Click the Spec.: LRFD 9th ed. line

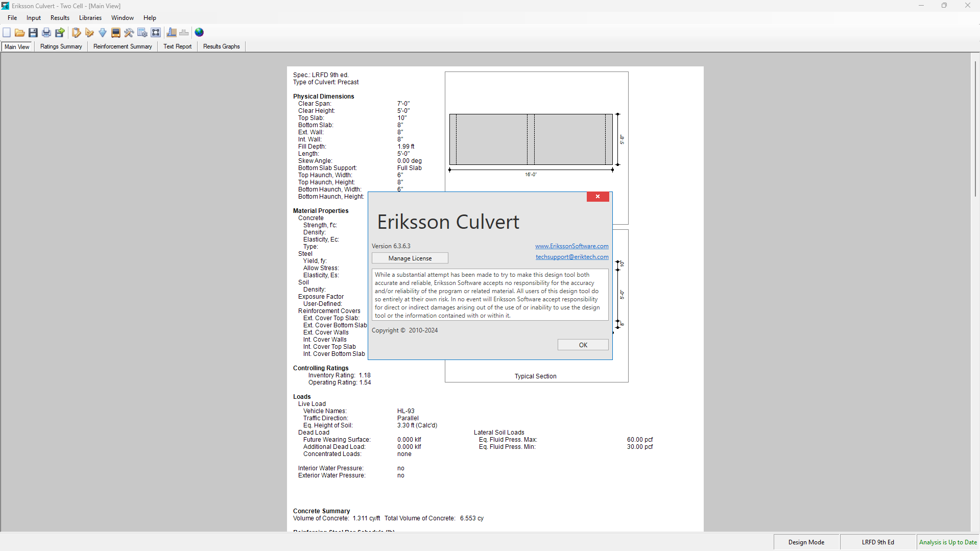pyautogui.click(x=321, y=75)
